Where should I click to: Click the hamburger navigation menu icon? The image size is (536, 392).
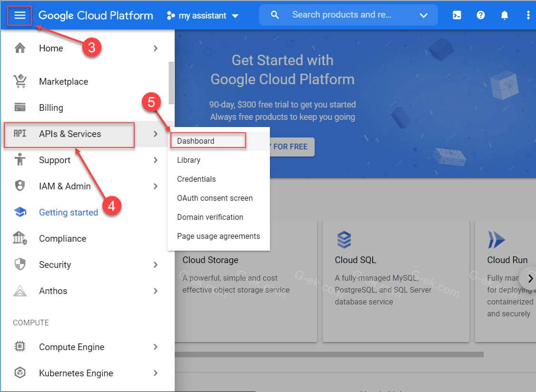[20, 15]
